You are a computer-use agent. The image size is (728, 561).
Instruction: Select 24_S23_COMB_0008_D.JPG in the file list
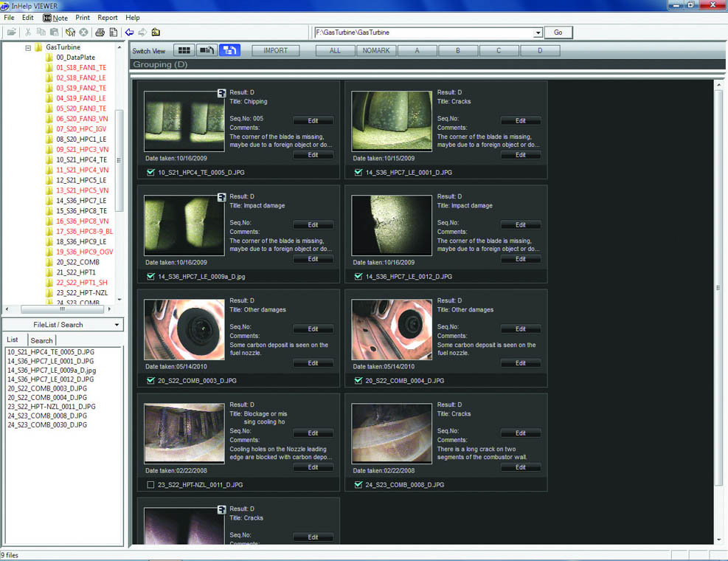(x=47, y=416)
